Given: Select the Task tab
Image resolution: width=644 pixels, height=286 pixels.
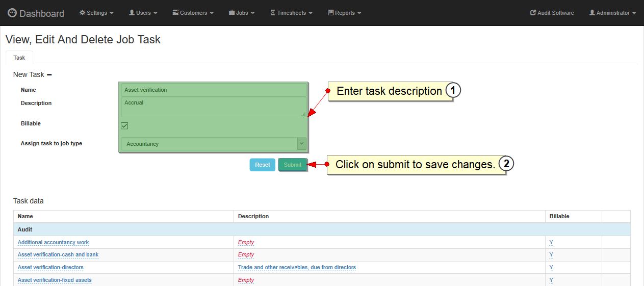Looking at the screenshot, I should coord(19,58).
